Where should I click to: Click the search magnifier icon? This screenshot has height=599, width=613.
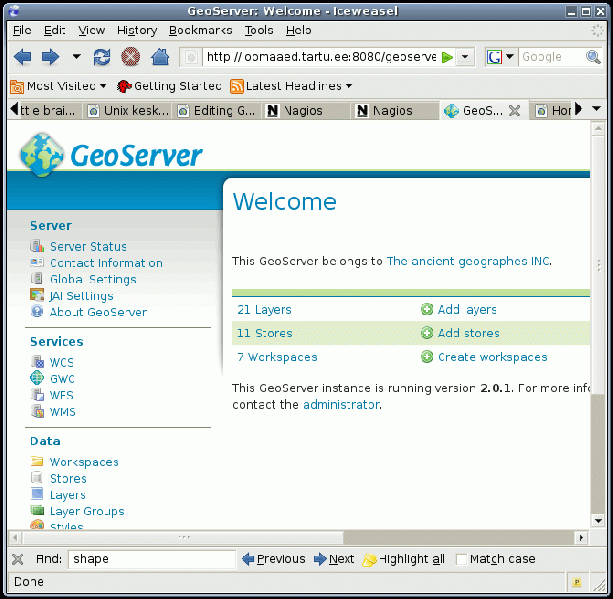(592, 57)
